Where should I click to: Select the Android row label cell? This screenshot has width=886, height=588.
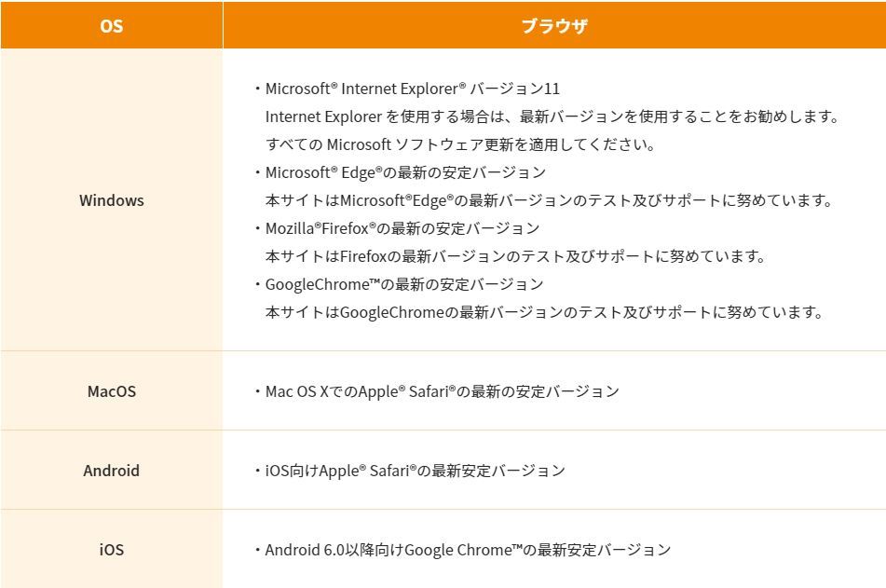[111, 471]
